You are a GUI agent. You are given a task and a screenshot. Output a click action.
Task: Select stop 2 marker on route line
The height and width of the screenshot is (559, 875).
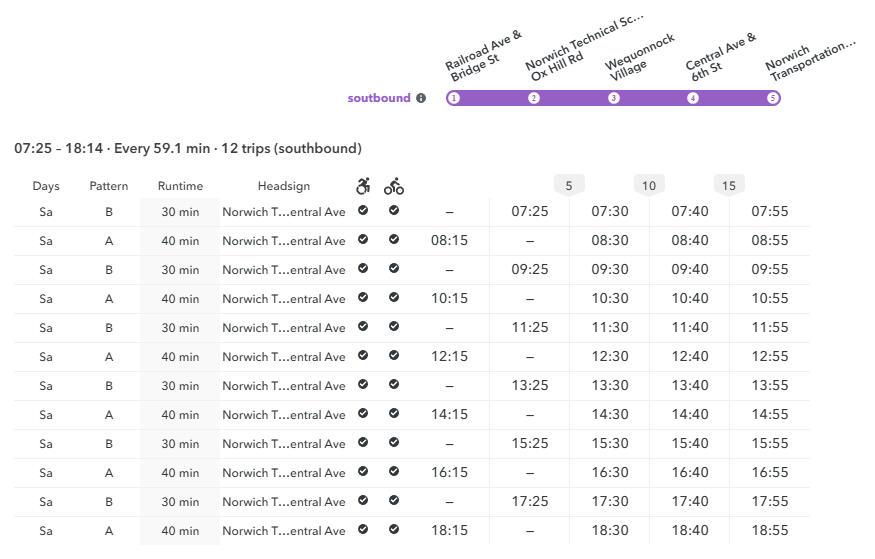pyautogui.click(x=534, y=98)
